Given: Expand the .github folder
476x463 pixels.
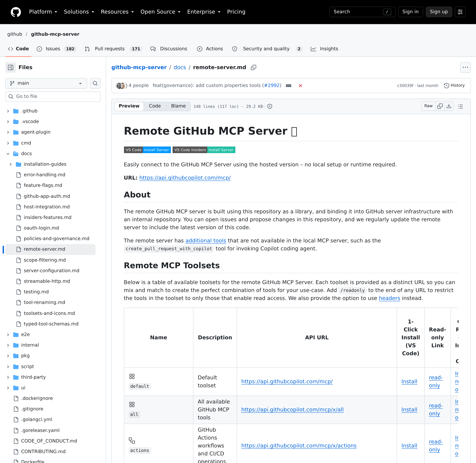Looking at the screenshot, I should coord(8,111).
